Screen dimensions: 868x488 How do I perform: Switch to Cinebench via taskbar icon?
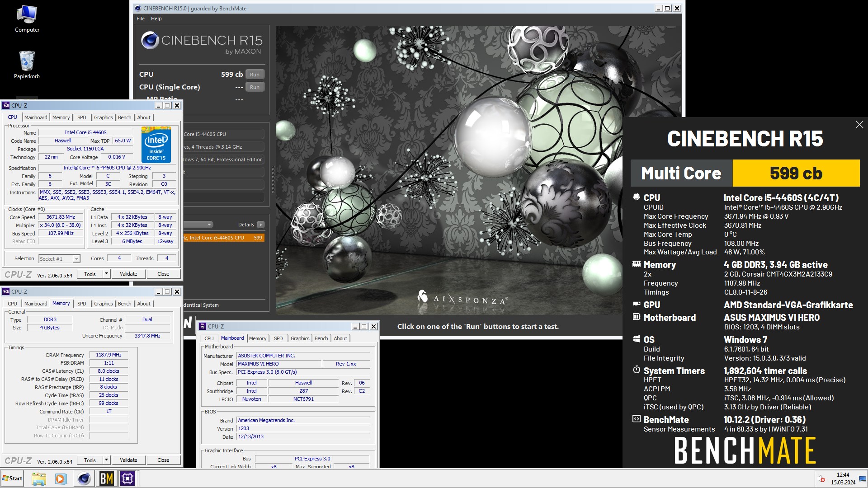(x=84, y=479)
